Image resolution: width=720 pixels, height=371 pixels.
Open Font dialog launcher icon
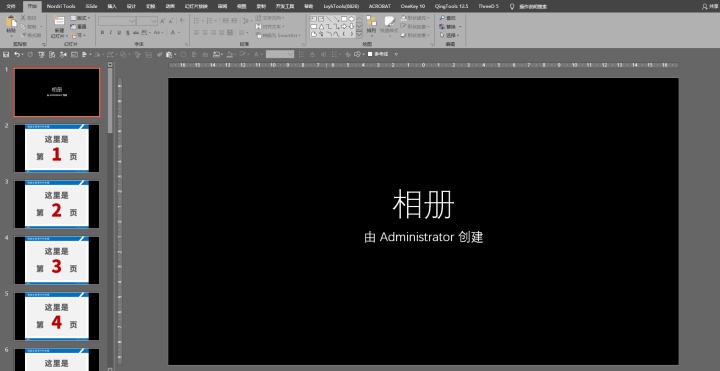click(x=186, y=44)
